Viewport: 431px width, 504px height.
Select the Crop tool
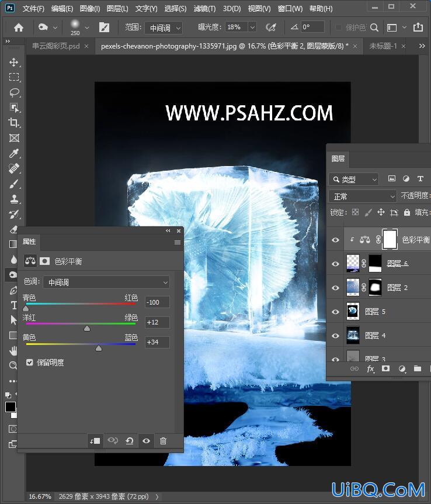click(x=13, y=123)
